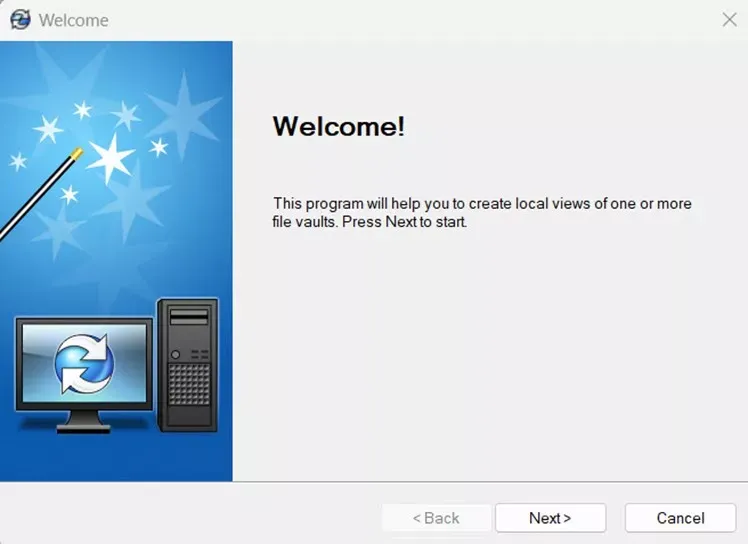The image size is (748, 544).
Task: Click the gold tip of the wand
Action: (76, 154)
